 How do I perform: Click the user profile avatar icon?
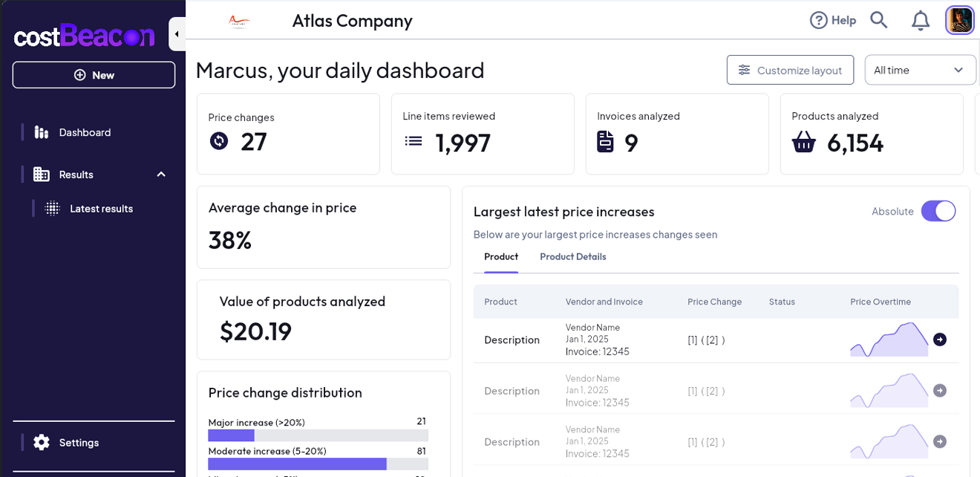[x=960, y=20]
